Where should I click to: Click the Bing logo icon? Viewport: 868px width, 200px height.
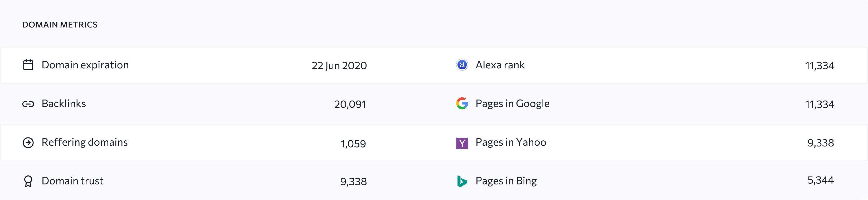[462, 181]
